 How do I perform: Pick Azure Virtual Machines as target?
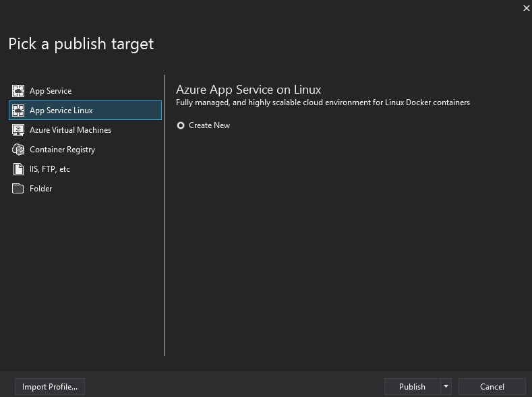[85, 130]
